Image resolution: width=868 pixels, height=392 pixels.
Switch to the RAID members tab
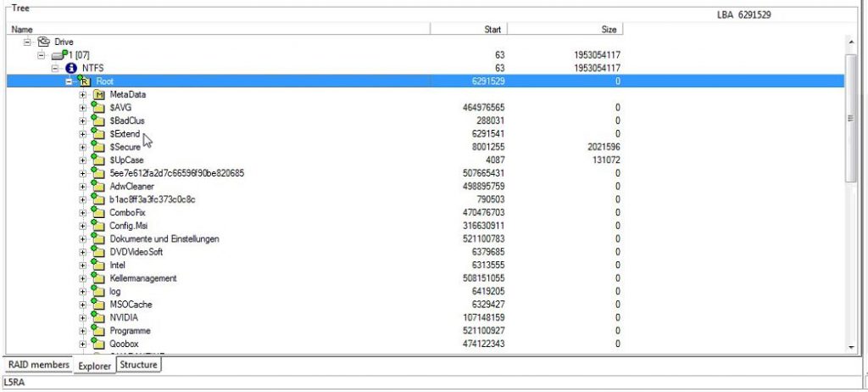[38, 365]
